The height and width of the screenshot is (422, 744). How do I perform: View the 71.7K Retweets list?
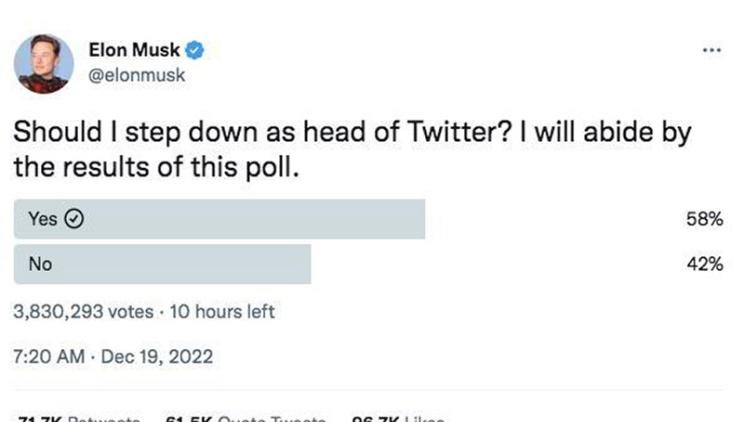pyautogui.click(x=79, y=419)
